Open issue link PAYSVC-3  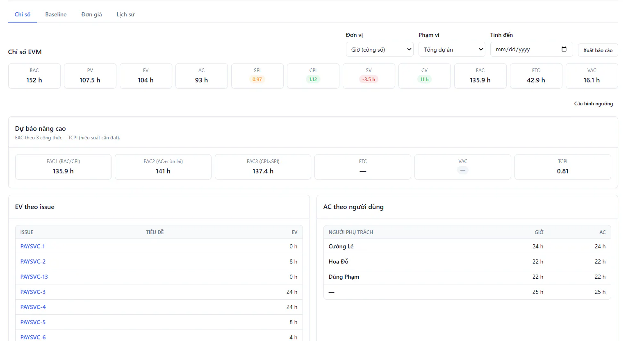[33, 292]
